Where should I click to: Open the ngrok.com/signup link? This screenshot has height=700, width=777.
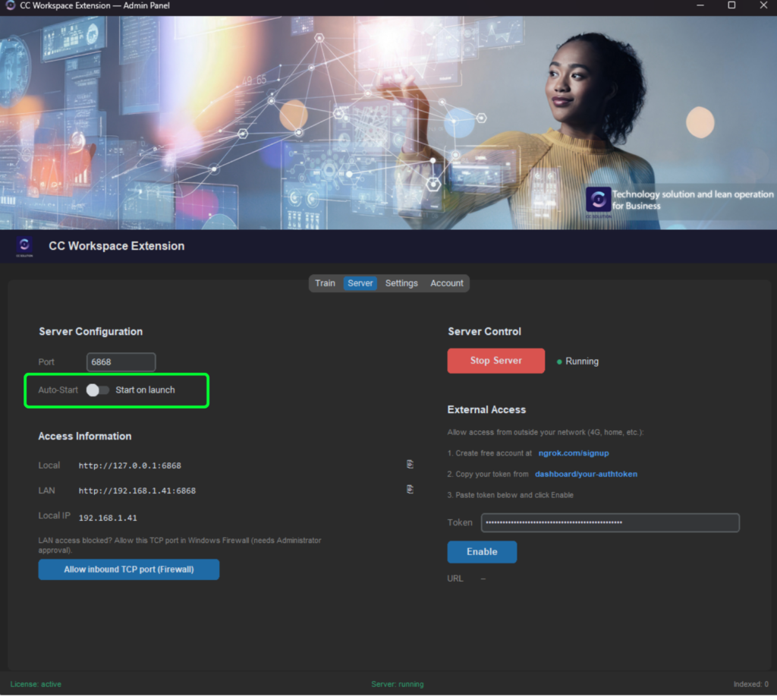click(x=574, y=453)
